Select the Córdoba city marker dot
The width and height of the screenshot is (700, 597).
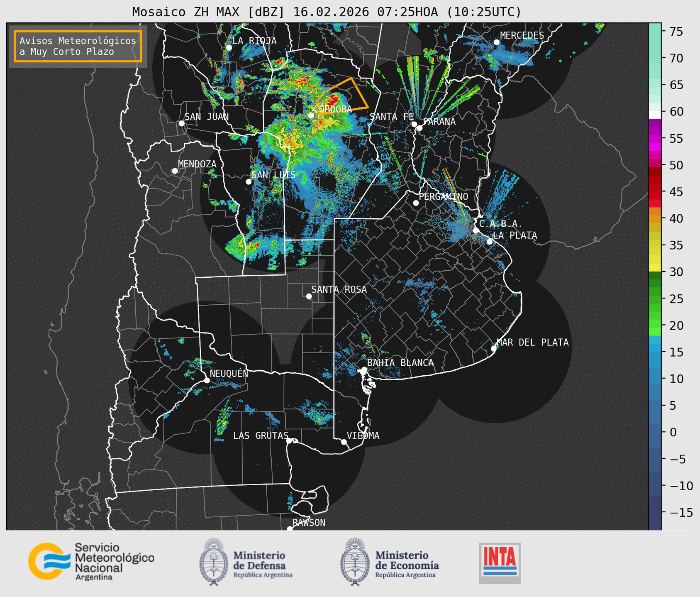pos(311,115)
